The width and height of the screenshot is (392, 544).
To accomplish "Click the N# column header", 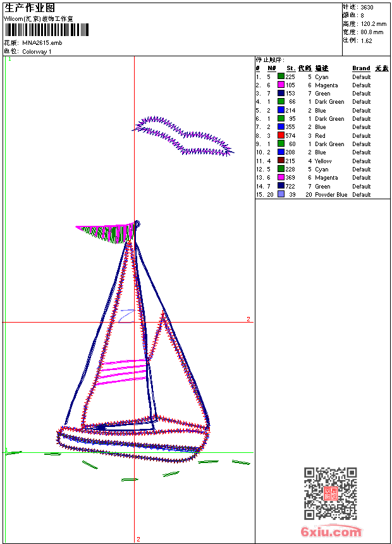I will click(x=271, y=68).
